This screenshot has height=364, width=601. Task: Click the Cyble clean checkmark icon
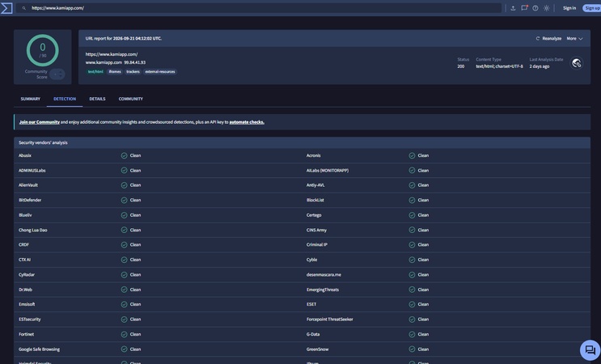pos(412,260)
